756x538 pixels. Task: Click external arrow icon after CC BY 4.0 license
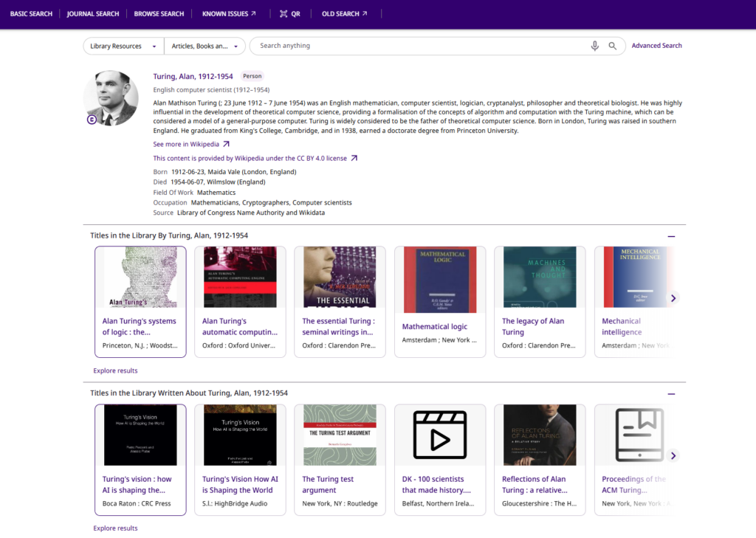pos(354,158)
